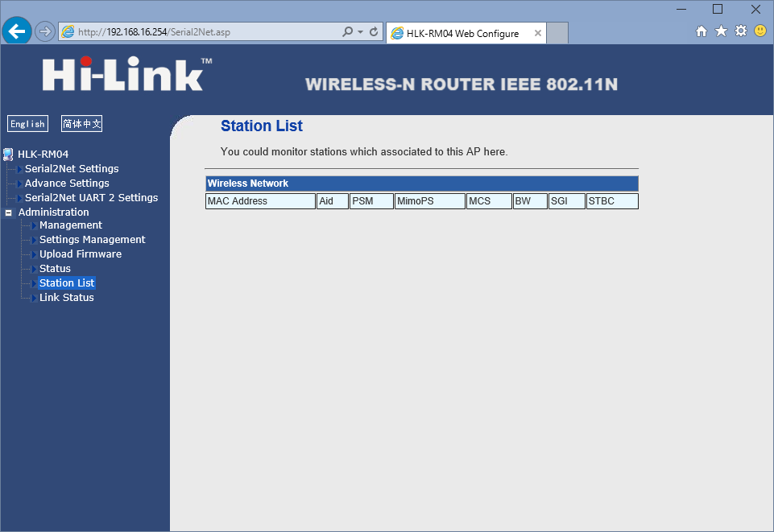Open the Status page
Screen dimensions: 774x532
pyautogui.click(x=55, y=269)
